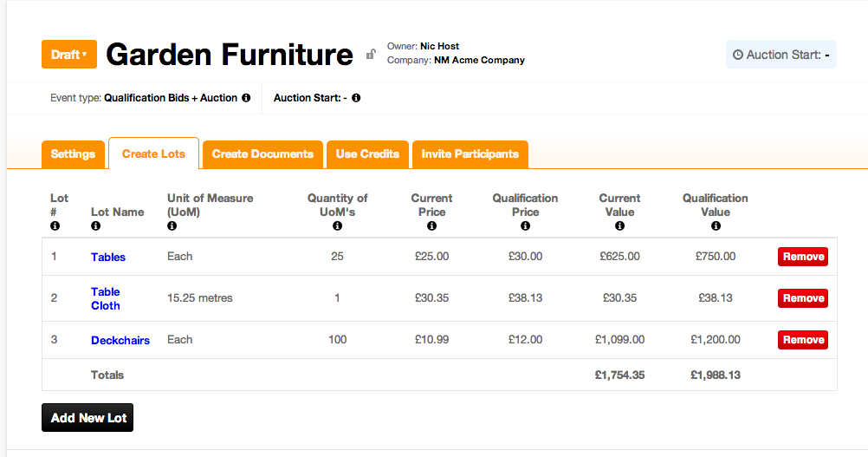The height and width of the screenshot is (457, 868).
Task: Click info icon next to Event type
Action: coord(246,98)
